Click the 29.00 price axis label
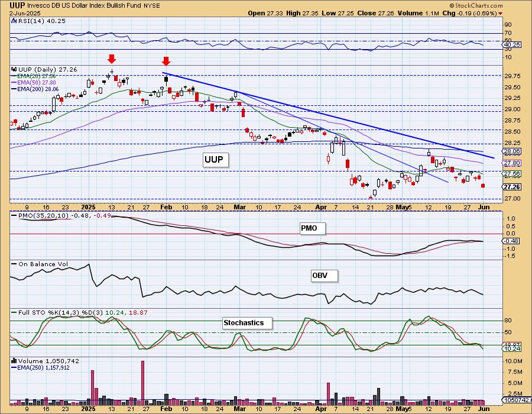The height and width of the screenshot is (414, 532). pos(511,109)
